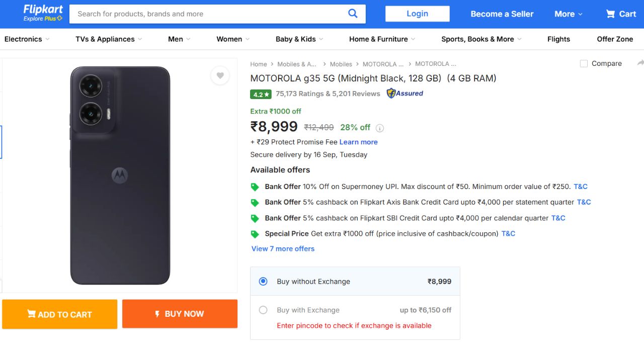Click Learn more about Protect Promise Fee
Viewport: 644px width, 362px height.
click(x=358, y=142)
